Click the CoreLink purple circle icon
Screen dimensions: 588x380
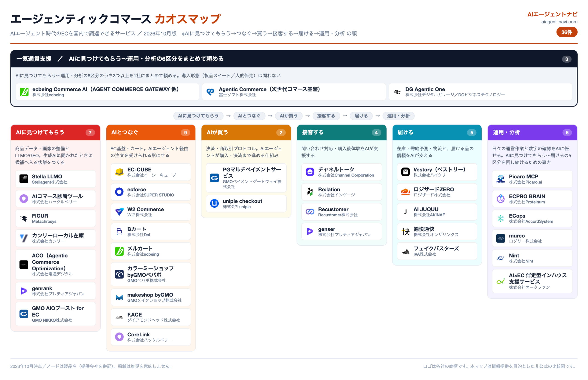119,337
